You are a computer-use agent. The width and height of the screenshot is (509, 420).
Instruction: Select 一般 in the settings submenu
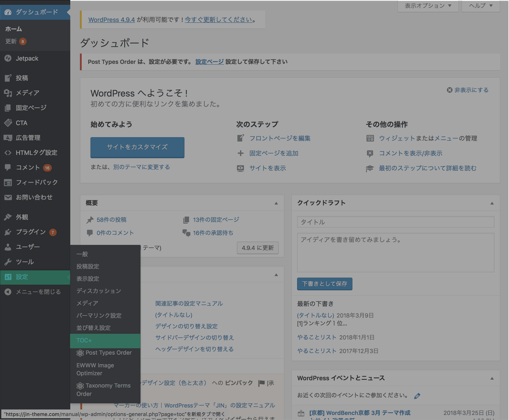[x=105, y=254]
